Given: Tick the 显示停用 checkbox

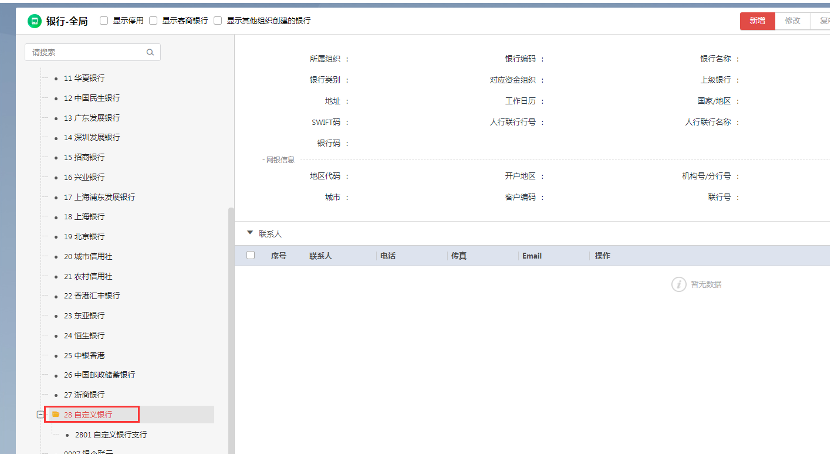Looking at the screenshot, I should pyautogui.click(x=104, y=21).
